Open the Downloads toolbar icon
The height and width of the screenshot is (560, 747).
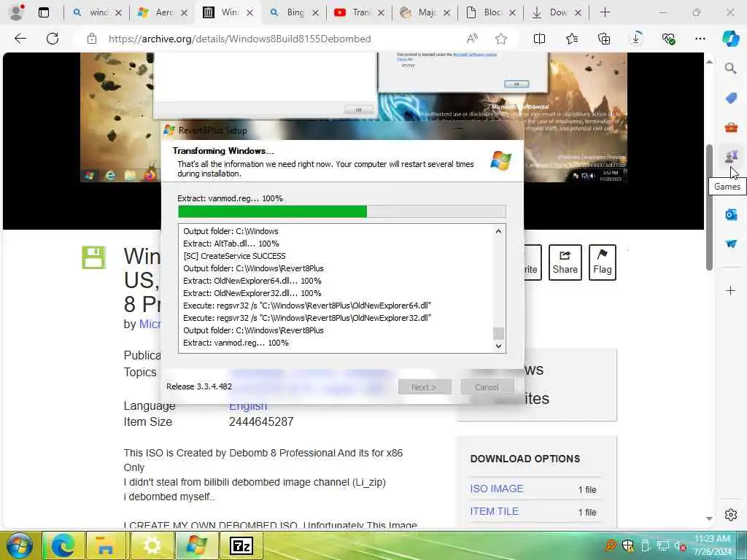(636, 39)
